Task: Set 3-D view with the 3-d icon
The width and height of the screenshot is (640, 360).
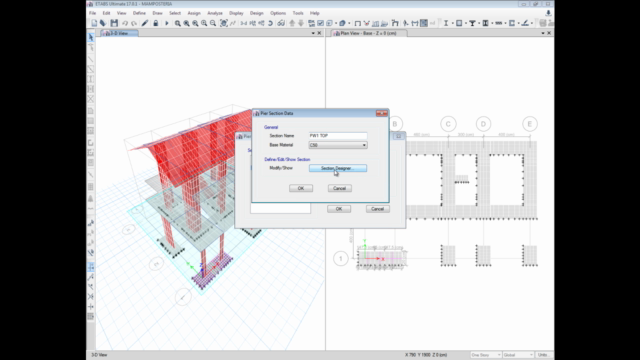Action: 244,23
